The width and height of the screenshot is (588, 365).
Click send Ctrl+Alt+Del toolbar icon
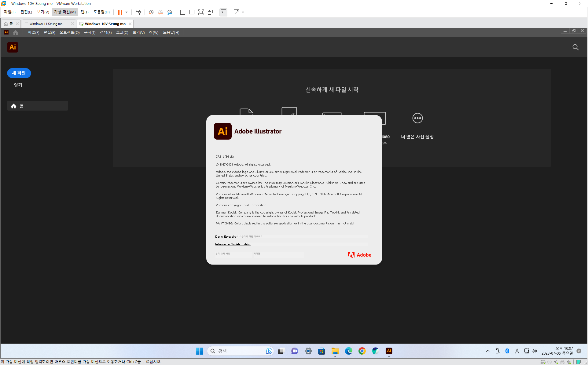coord(138,12)
